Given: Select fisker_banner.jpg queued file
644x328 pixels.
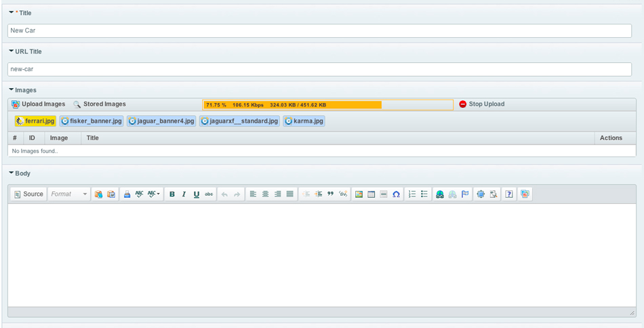Looking at the screenshot, I should 92,121.
